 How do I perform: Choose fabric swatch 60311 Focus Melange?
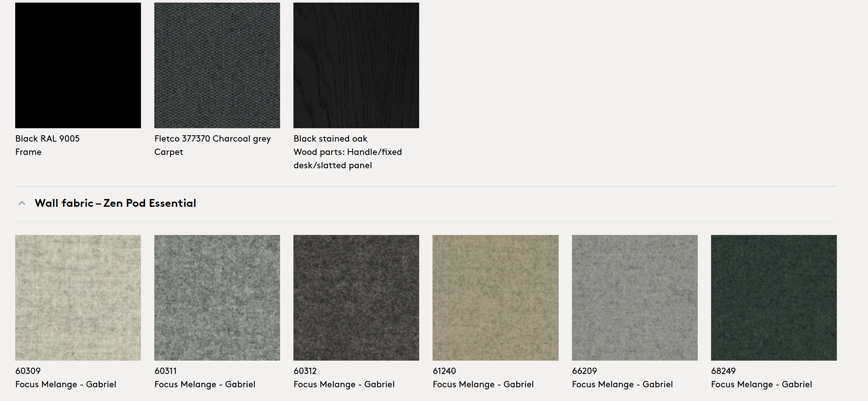point(217,298)
